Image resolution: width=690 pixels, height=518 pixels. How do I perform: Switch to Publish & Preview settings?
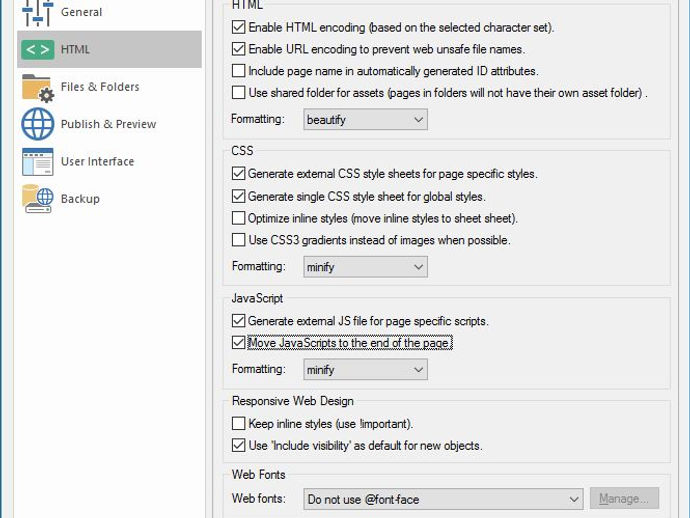108,124
